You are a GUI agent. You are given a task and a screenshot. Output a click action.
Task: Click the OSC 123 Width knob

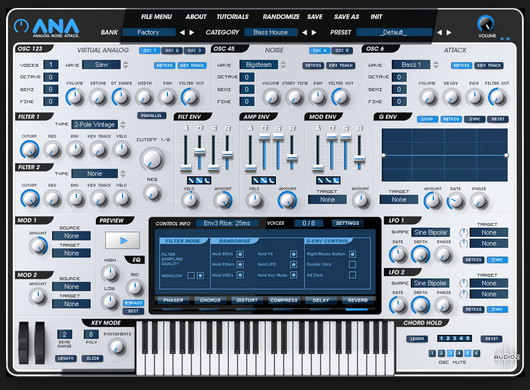tap(144, 97)
